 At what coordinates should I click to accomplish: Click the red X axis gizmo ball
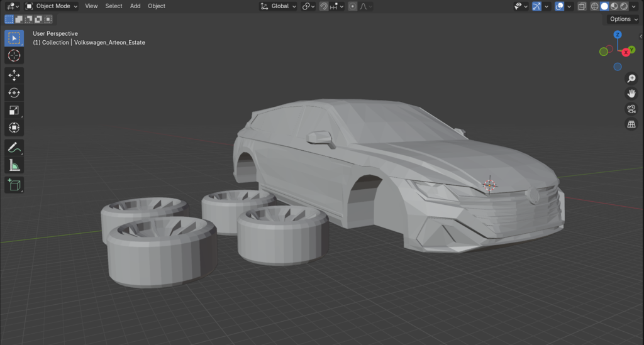point(626,53)
